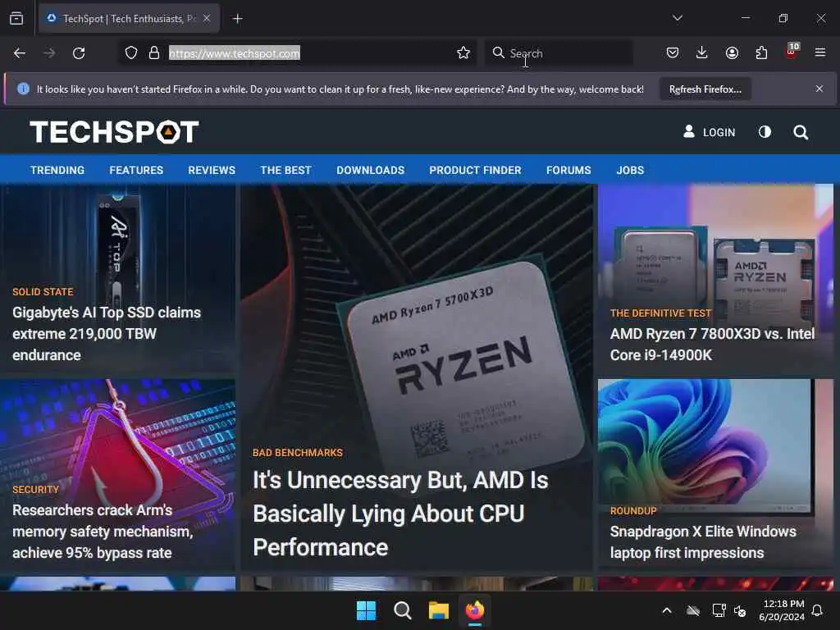Open the Ryzen 7 7800X3D vs. i9-14900K article
Image resolution: width=840 pixels, height=630 pixels.
point(712,345)
